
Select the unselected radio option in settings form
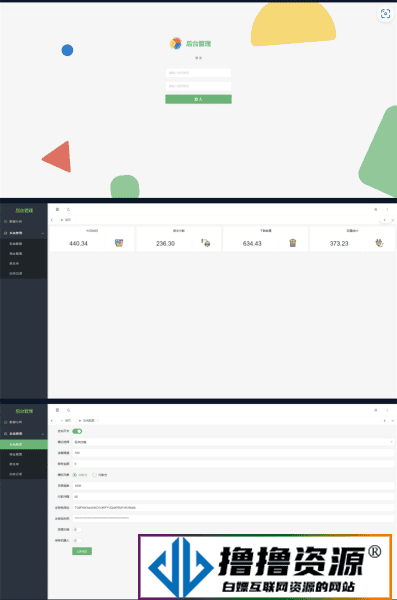coord(94,475)
